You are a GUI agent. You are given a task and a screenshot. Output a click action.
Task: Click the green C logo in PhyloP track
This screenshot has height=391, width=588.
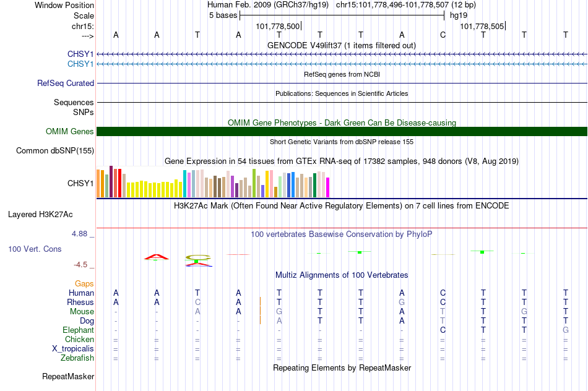click(x=198, y=257)
